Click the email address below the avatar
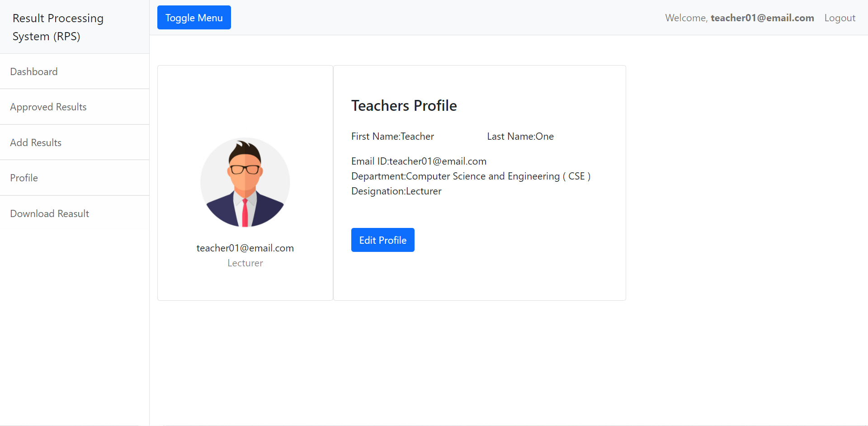This screenshot has width=868, height=426. [245, 248]
